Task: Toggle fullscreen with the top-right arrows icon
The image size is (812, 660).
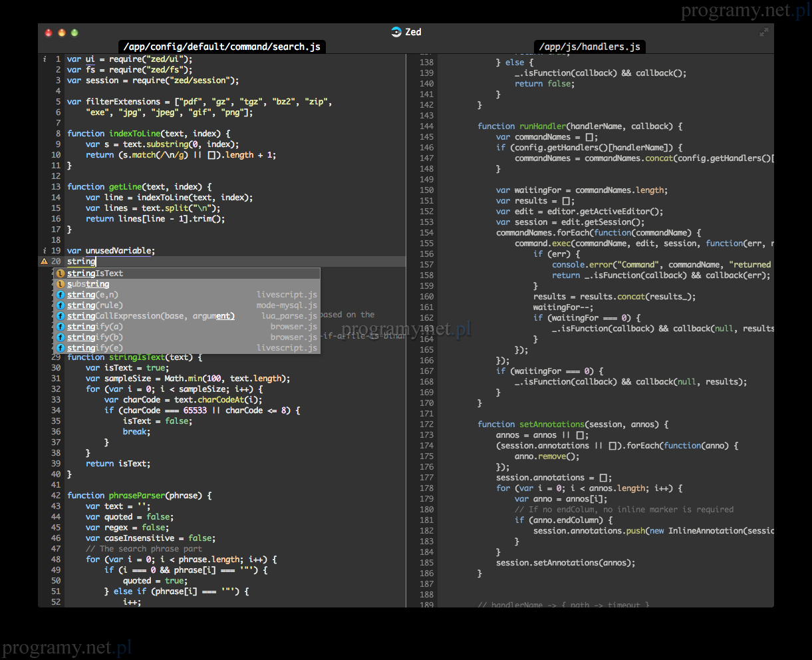Action: [x=764, y=32]
